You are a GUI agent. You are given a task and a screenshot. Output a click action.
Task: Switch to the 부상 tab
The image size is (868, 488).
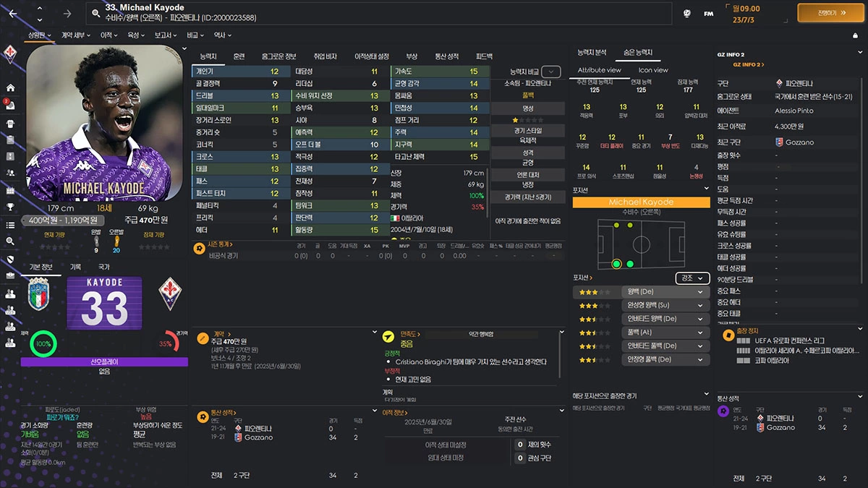[x=412, y=56]
